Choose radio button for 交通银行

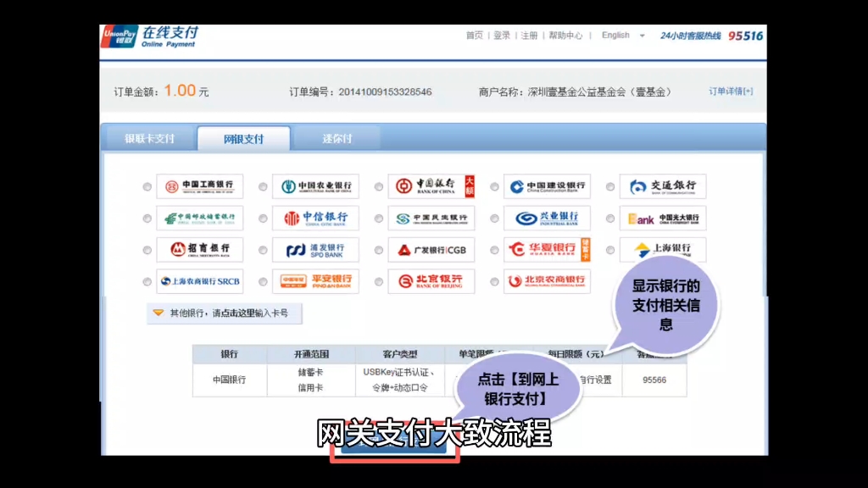pyautogui.click(x=609, y=187)
